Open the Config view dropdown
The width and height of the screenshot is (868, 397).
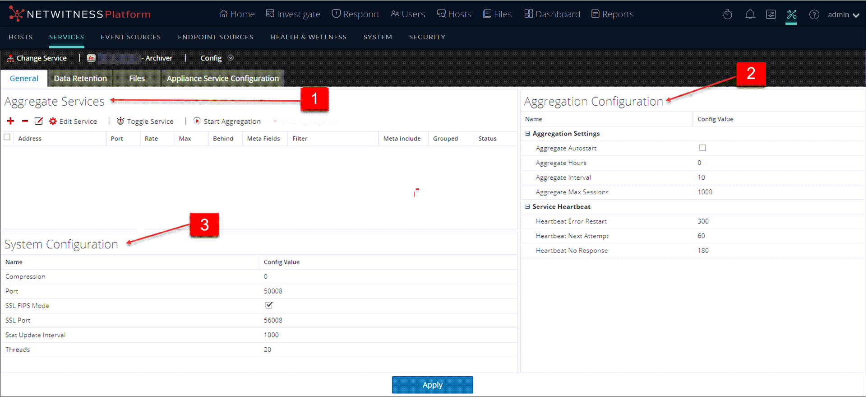point(231,58)
